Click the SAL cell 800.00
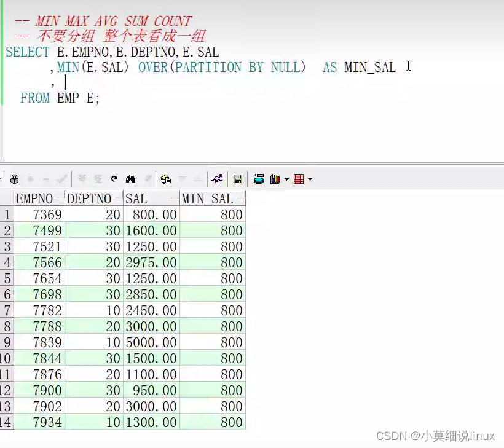The image size is (504, 448). pyautogui.click(x=151, y=214)
